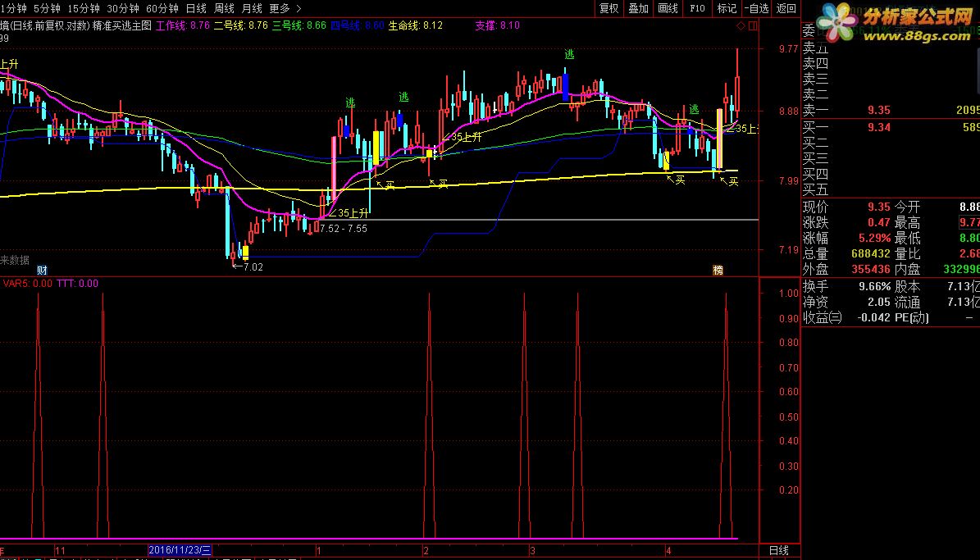Screen dimensions: 980x560
Task: Open the 画线 drawing tools
Action: 668,8
